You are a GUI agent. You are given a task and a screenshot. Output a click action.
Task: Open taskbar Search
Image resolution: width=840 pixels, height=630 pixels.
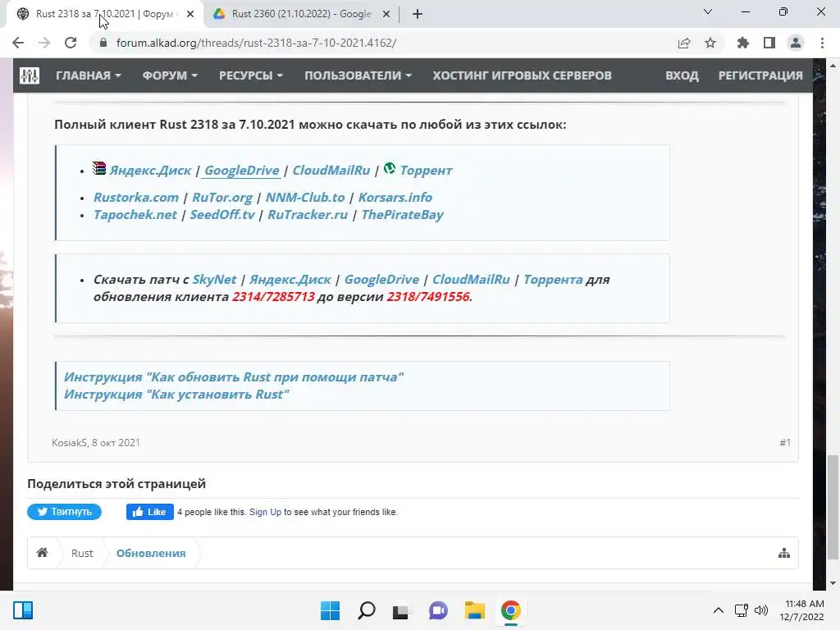point(367,610)
